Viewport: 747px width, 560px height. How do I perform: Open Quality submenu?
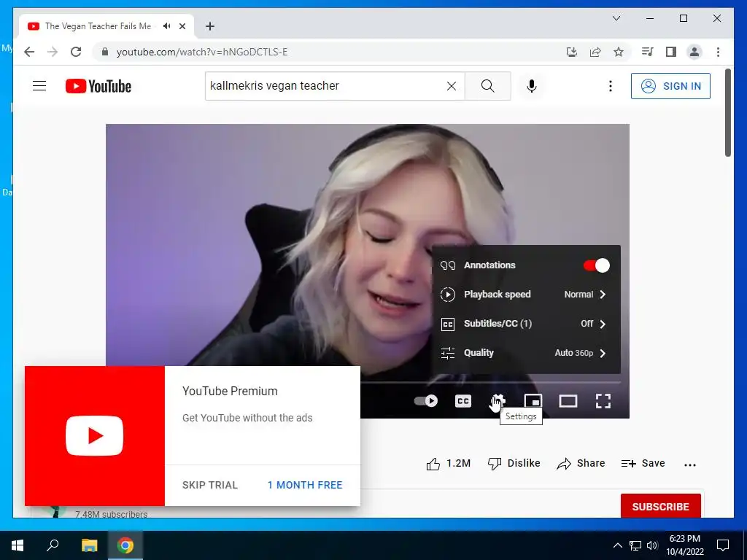pyautogui.click(x=526, y=353)
